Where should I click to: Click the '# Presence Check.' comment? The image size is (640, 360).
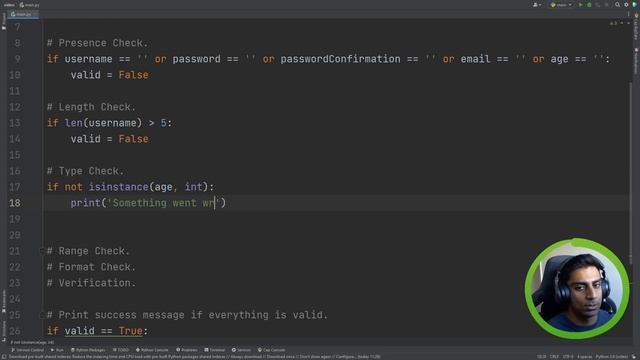(97, 43)
